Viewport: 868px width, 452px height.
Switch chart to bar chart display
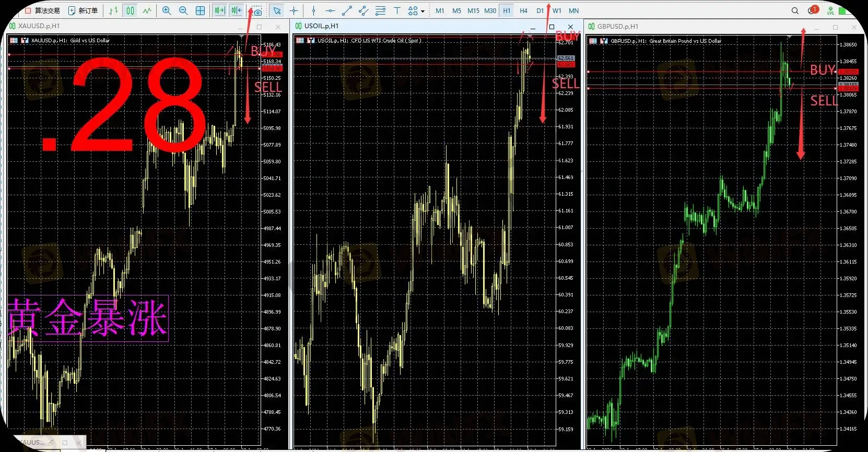113,10
